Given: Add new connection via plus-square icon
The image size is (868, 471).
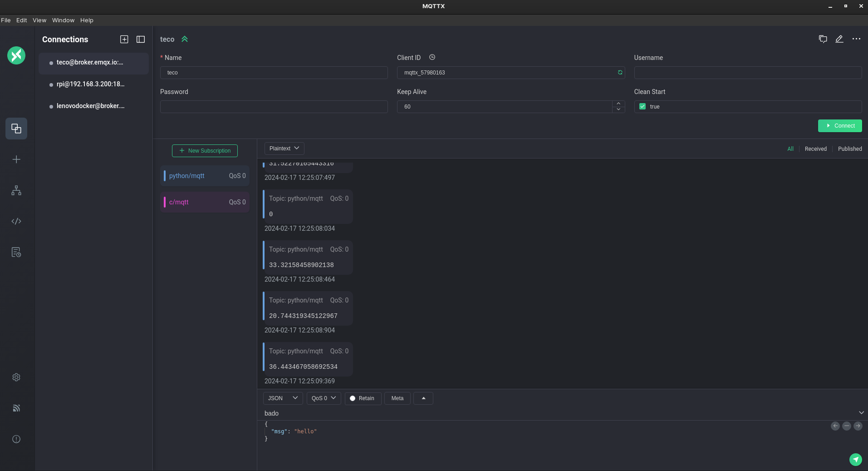Looking at the screenshot, I should coord(124,40).
